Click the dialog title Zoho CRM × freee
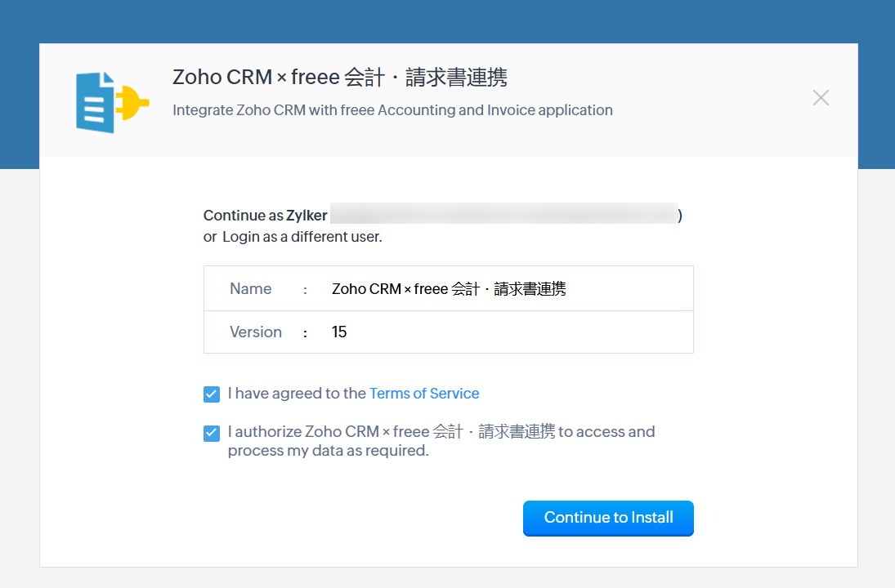 coord(339,78)
